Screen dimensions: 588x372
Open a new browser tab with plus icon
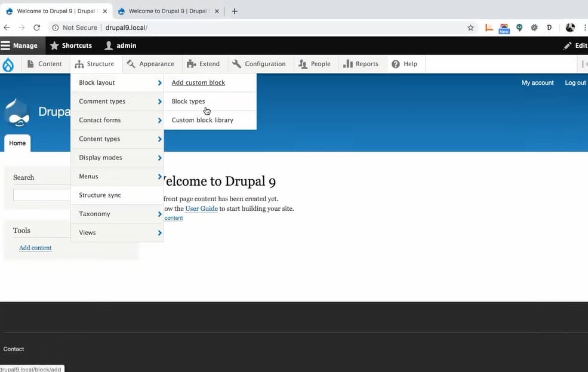pos(235,11)
